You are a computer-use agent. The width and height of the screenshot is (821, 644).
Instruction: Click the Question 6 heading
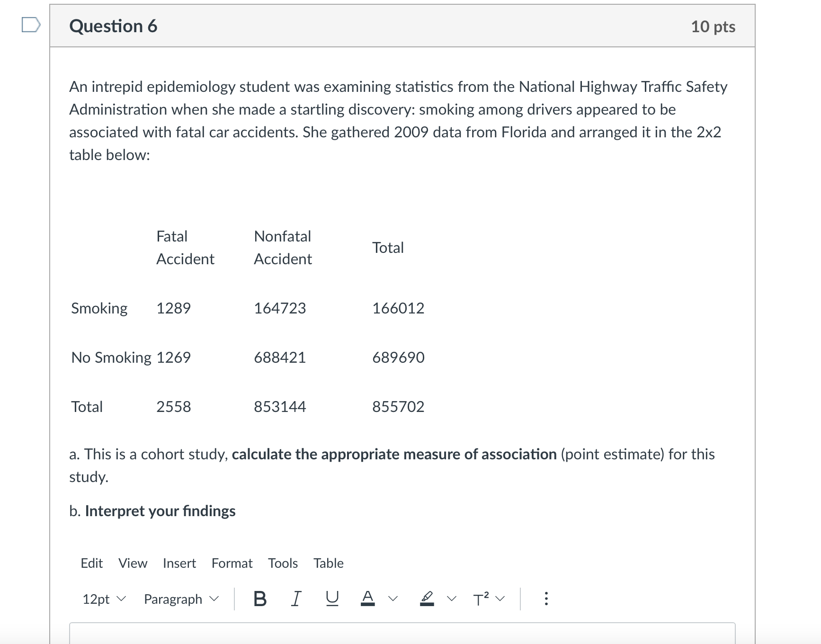point(113,26)
